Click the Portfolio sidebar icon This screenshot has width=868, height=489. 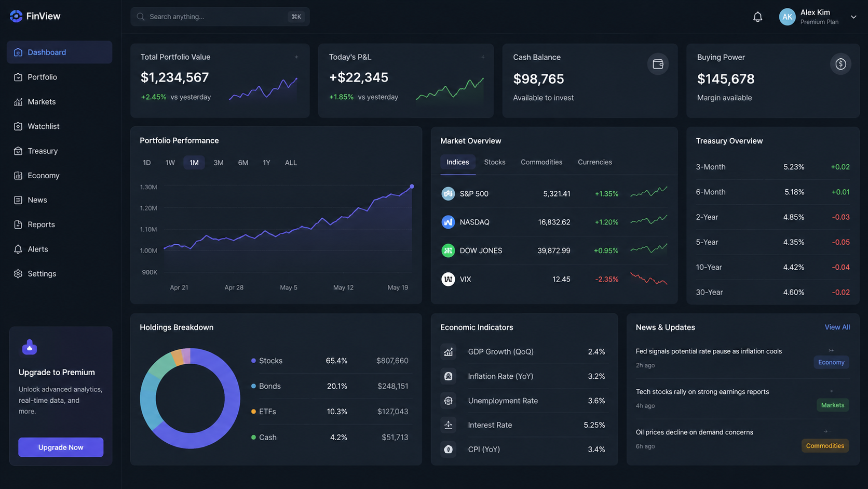[18, 77]
